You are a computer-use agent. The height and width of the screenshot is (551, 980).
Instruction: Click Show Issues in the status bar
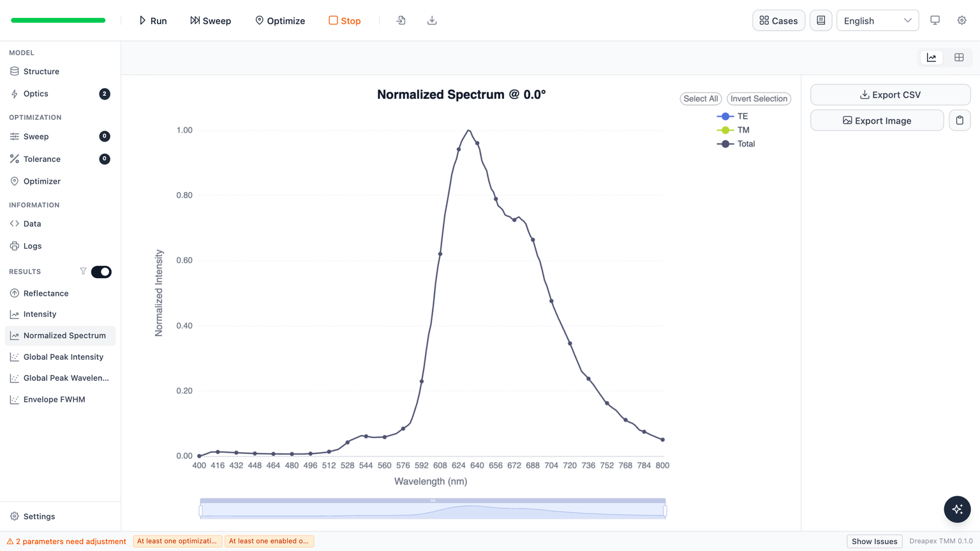click(x=874, y=541)
